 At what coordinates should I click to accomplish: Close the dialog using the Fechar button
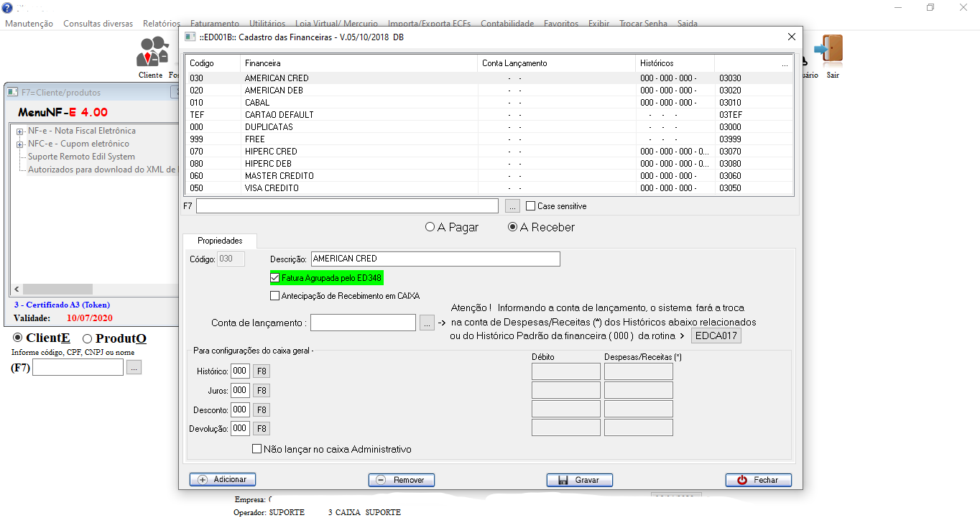coord(759,480)
